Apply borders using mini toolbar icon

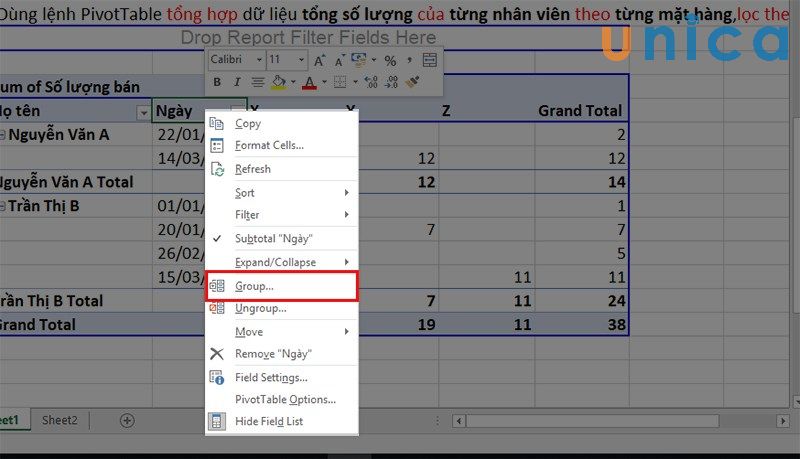(x=340, y=82)
